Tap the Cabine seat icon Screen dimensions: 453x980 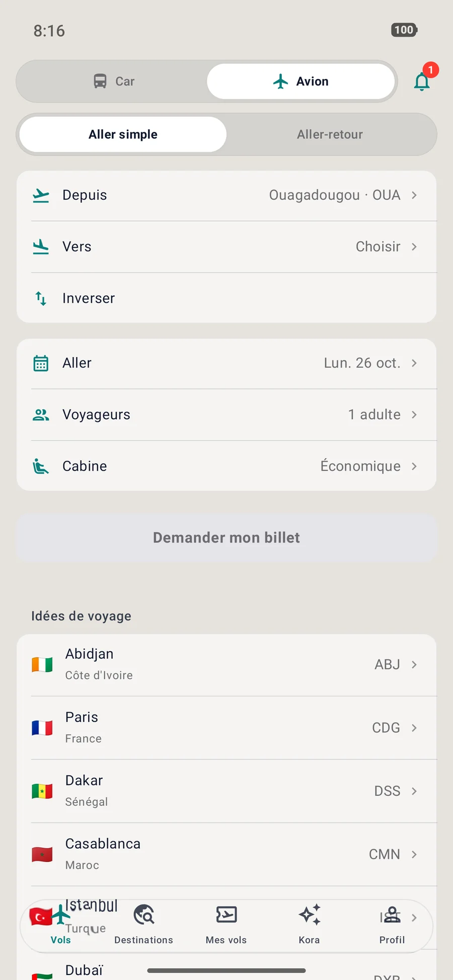coord(41,466)
